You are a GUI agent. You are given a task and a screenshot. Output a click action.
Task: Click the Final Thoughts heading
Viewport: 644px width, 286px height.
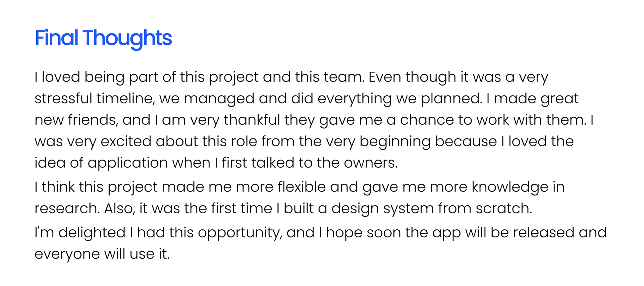(x=103, y=38)
